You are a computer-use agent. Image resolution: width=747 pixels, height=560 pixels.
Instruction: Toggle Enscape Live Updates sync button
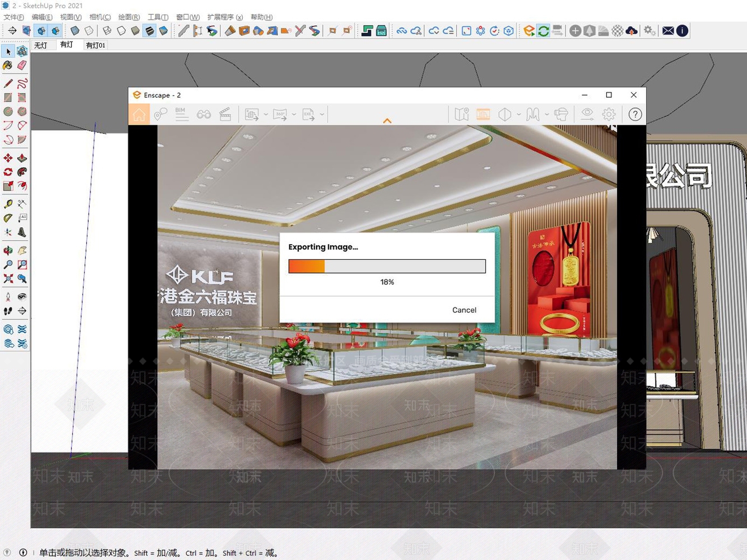click(543, 31)
